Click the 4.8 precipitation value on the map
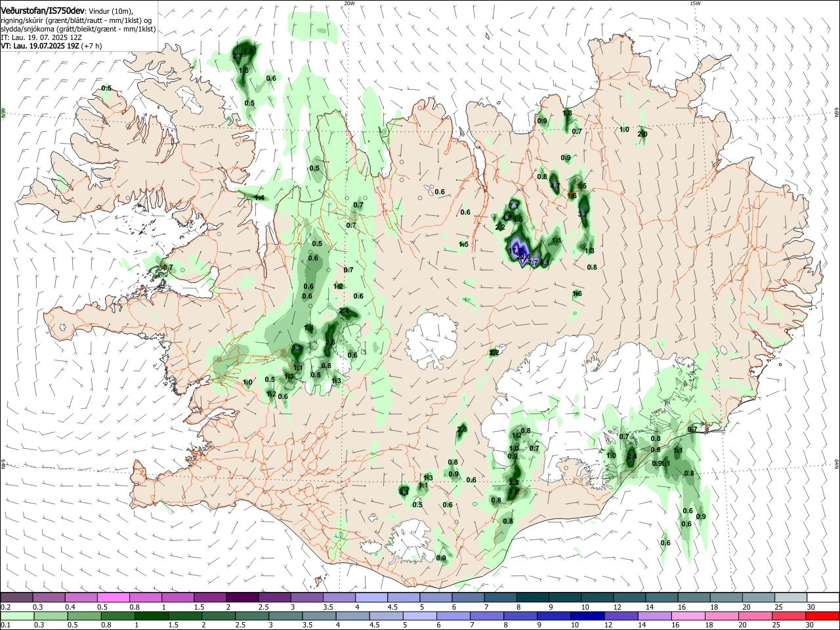The height and width of the screenshot is (630, 840). pyautogui.click(x=507, y=218)
